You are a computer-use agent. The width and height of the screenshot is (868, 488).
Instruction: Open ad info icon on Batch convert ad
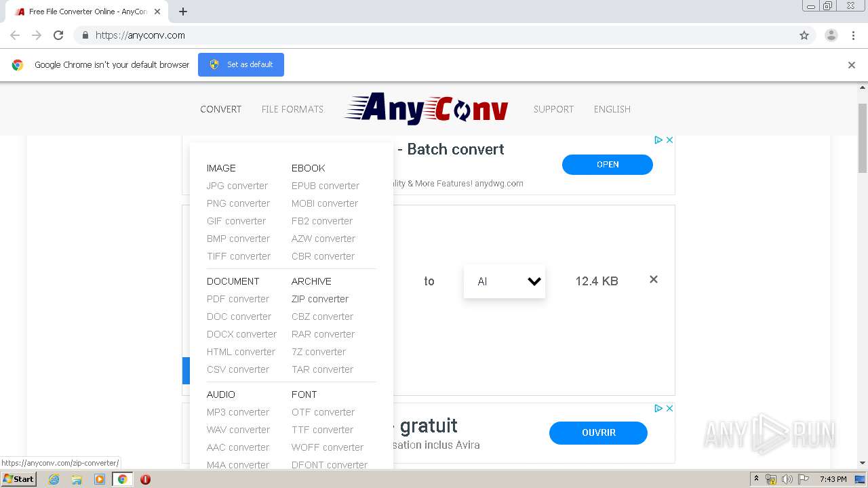point(658,140)
